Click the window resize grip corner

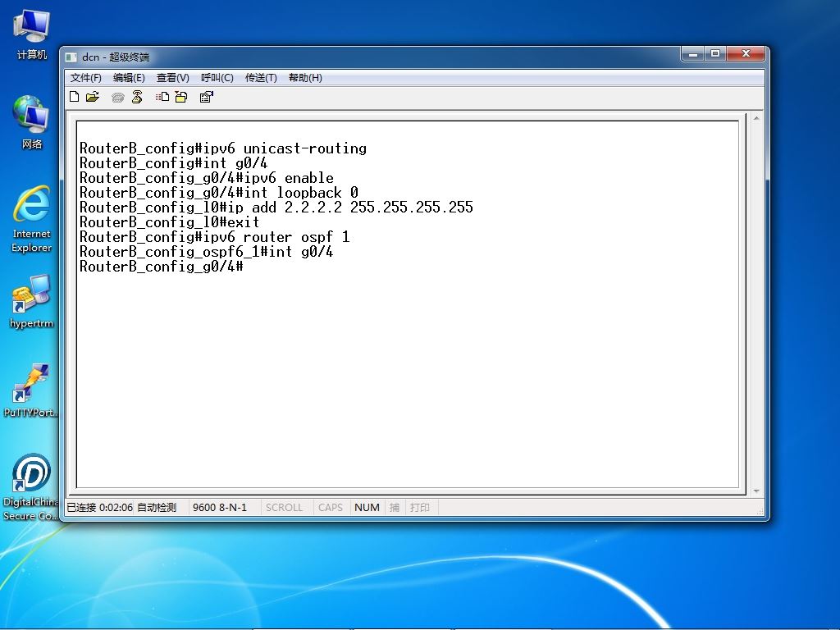pyautogui.click(x=760, y=512)
